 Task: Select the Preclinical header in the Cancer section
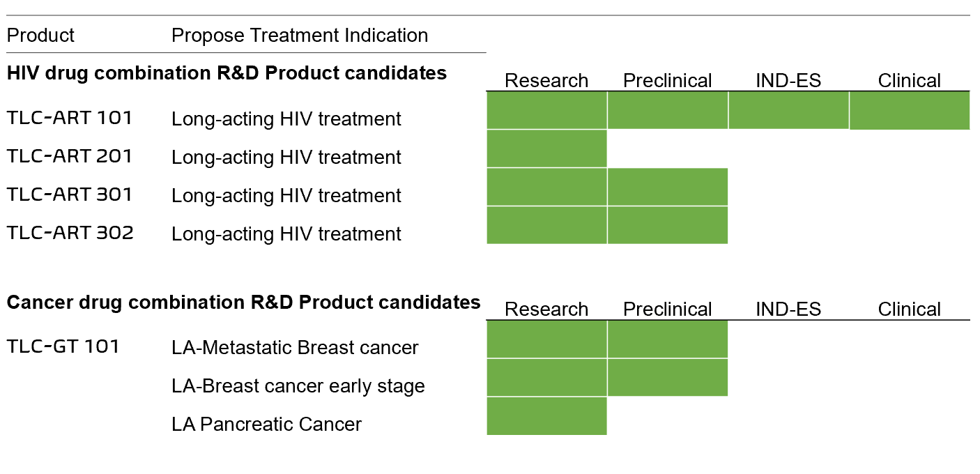click(x=668, y=309)
